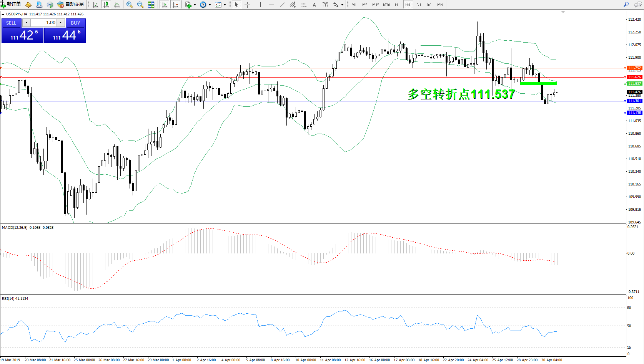
Task: Select the text label 'A' tool
Action: pos(314,5)
